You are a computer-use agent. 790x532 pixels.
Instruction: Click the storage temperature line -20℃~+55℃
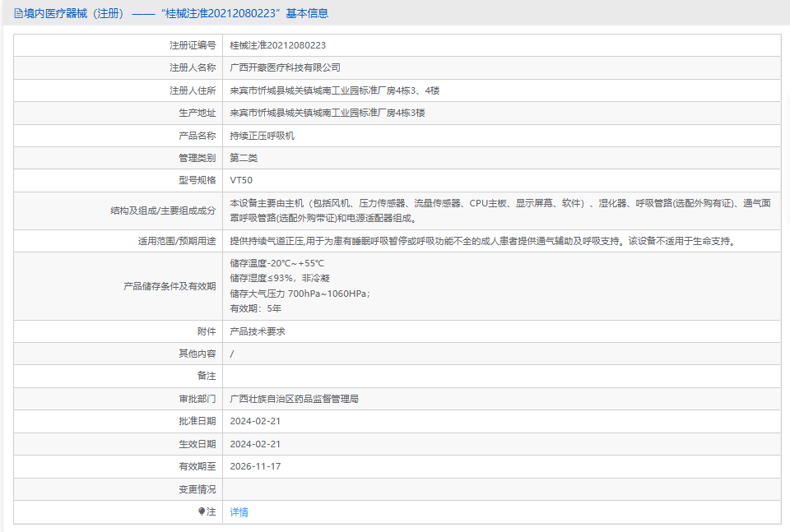[277, 263]
